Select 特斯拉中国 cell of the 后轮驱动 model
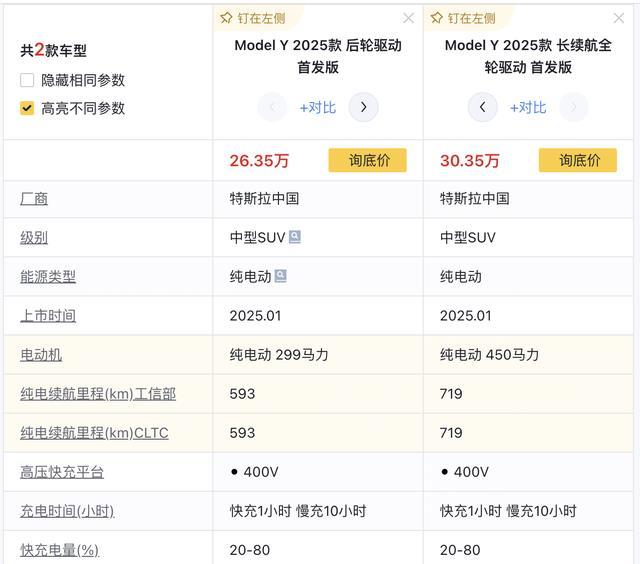This screenshot has height=564, width=640. point(318,199)
